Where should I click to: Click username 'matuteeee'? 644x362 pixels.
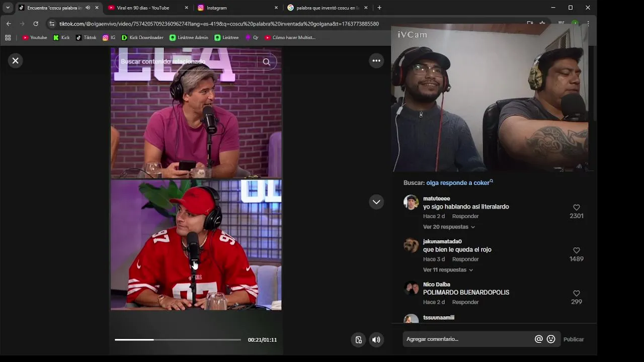click(436, 199)
